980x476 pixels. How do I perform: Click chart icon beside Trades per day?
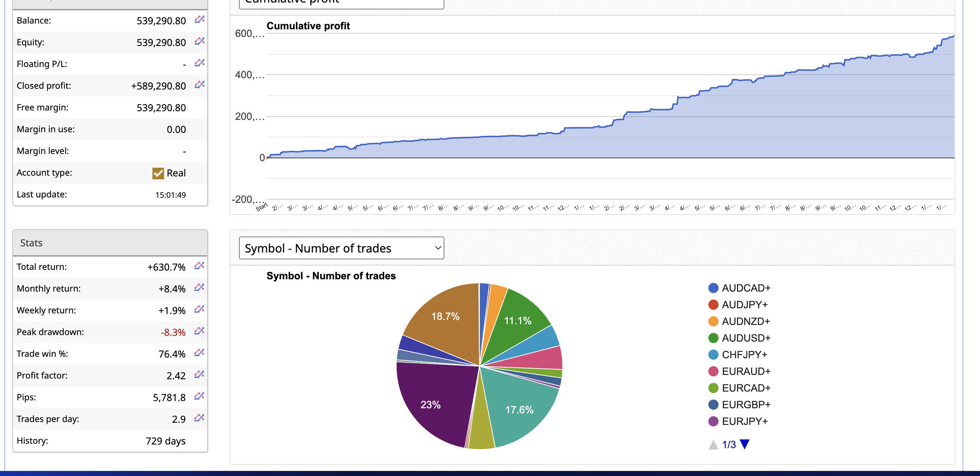click(199, 417)
